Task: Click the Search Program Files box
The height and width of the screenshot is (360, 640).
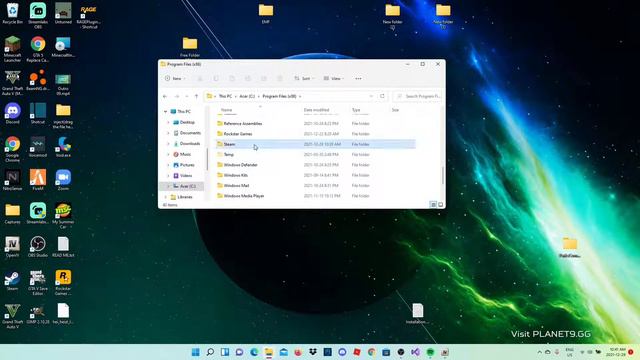Action: click(418, 96)
